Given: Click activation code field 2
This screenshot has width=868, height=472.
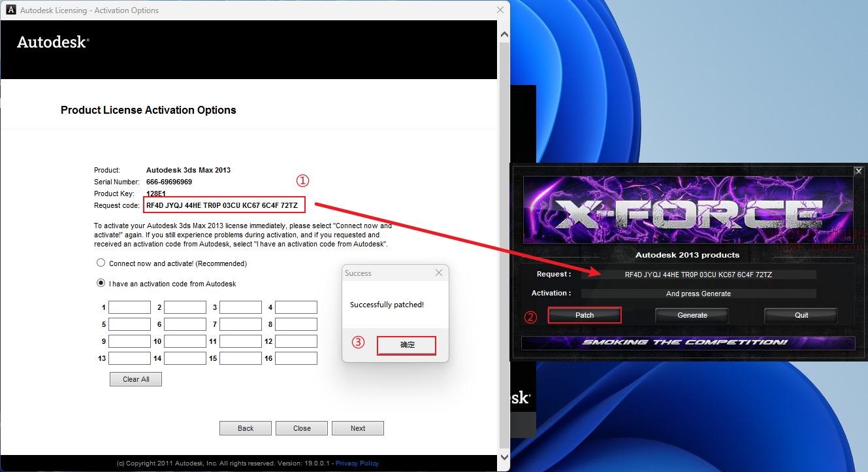Looking at the screenshot, I should [185, 307].
